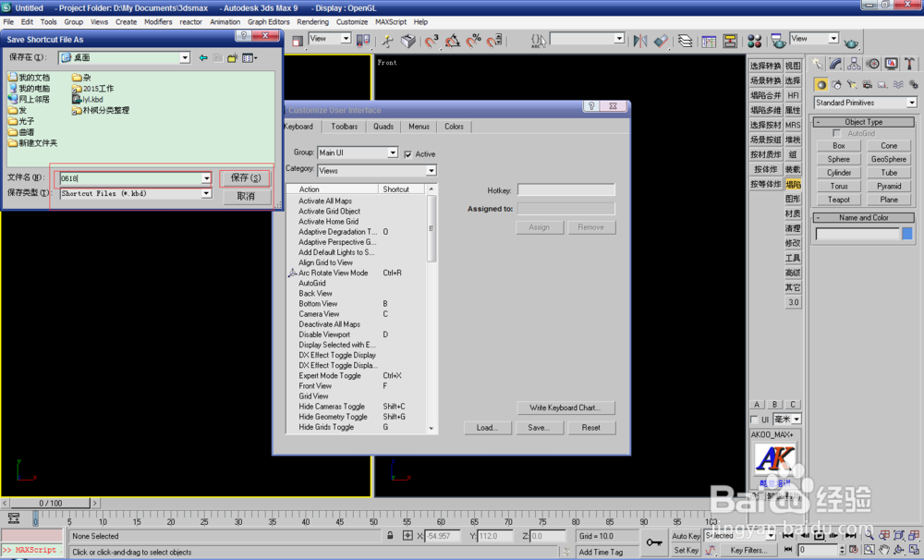Image resolution: width=924 pixels, height=560 pixels.
Task: Toggle the Active checkbox in Customize dialog
Action: [407, 153]
